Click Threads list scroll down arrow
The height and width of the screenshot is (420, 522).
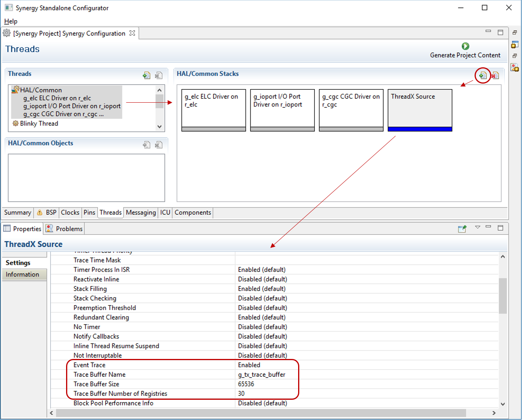click(159, 126)
